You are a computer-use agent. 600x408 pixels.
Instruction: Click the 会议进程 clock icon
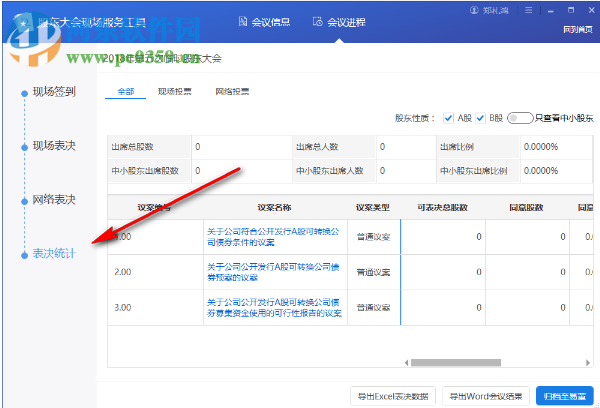point(317,21)
